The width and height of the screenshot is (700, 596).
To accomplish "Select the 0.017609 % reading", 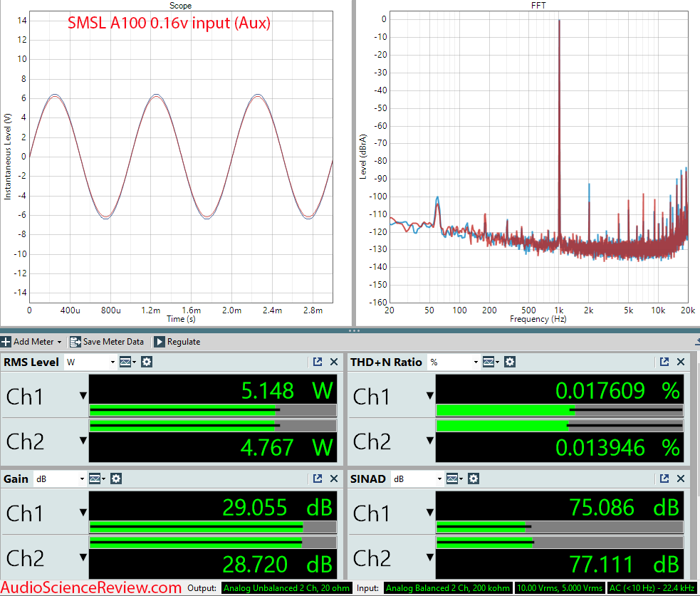I will (617, 391).
